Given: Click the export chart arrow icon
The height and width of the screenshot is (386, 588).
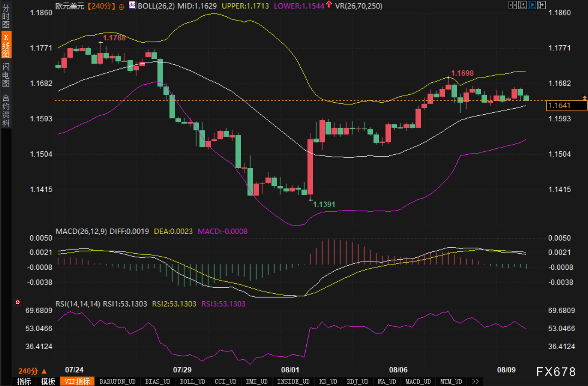Looking at the screenshot, I should [x=541, y=5].
